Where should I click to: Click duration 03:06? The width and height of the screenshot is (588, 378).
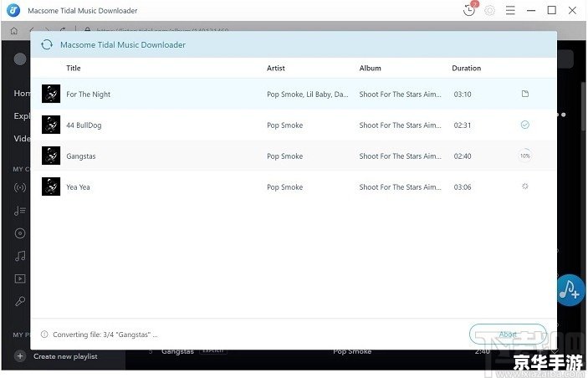pos(463,187)
